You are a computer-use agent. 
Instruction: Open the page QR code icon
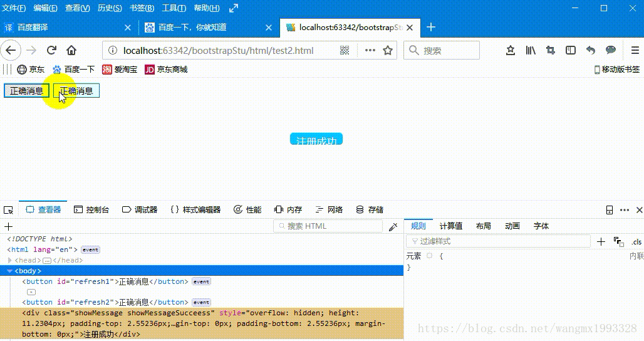345,50
